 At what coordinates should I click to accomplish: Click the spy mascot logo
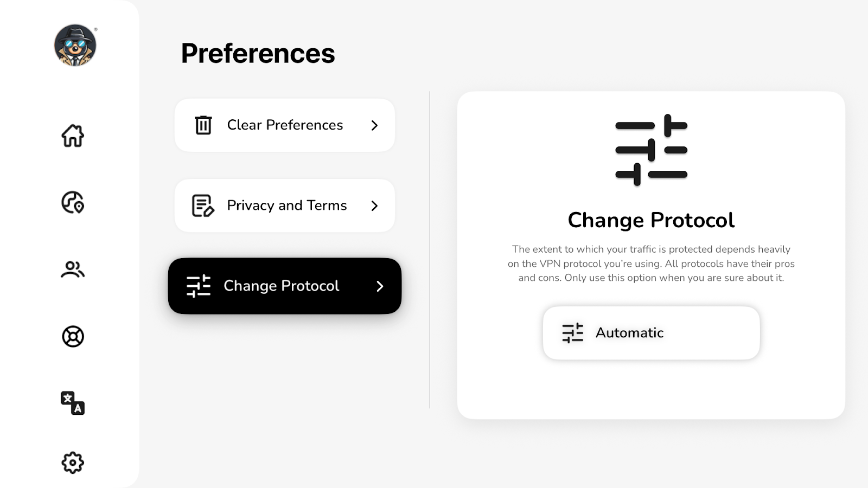(75, 46)
